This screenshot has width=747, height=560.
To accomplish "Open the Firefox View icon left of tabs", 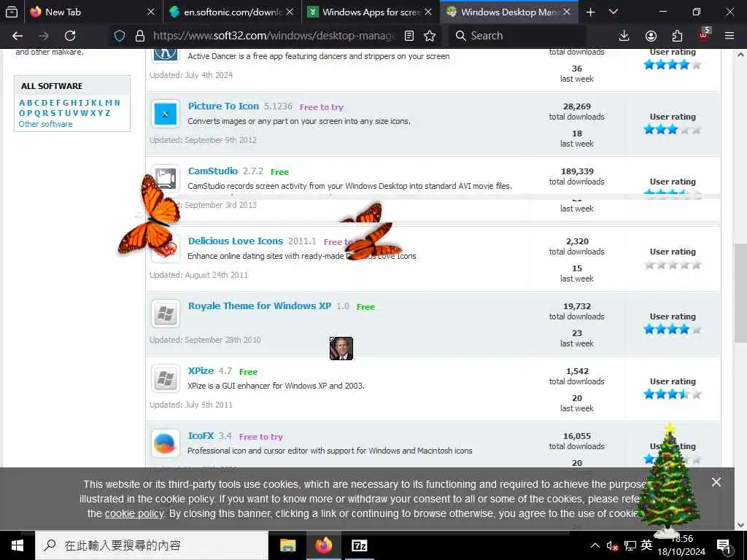I will pyautogui.click(x=12, y=12).
